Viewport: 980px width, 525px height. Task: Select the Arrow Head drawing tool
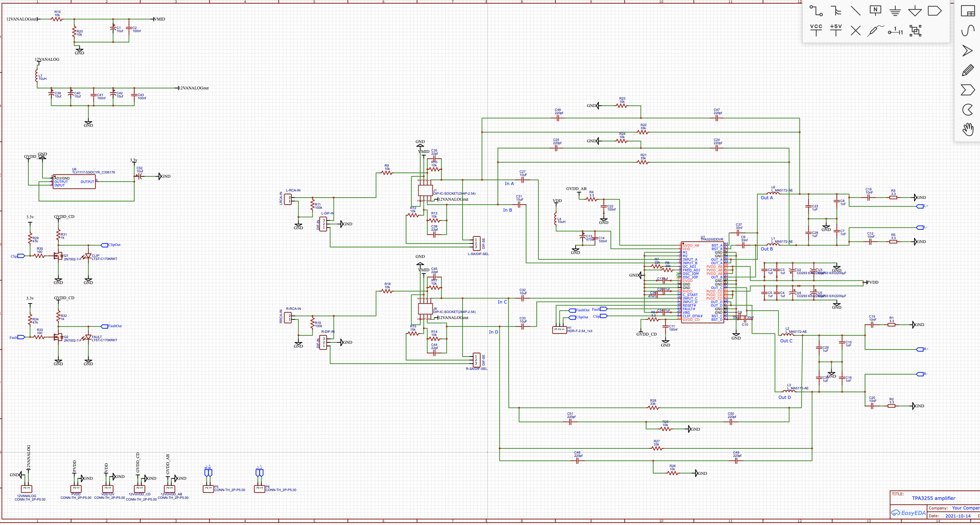(x=967, y=51)
